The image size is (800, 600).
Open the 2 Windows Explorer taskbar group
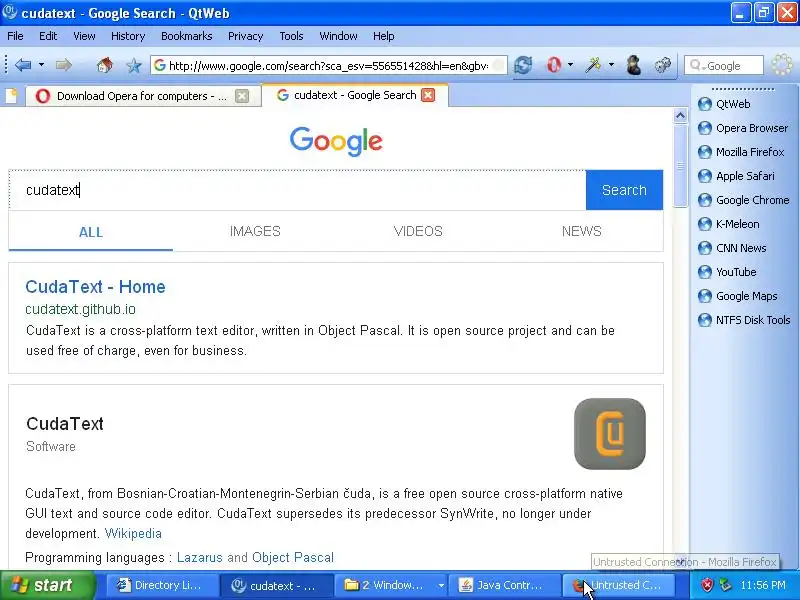point(390,585)
